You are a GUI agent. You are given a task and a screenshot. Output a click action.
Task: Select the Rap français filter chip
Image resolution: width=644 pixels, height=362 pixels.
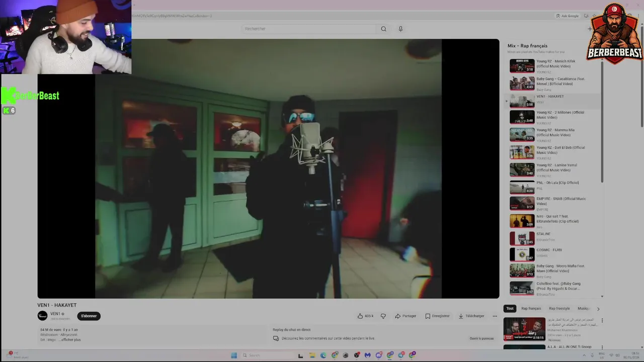click(x=531, y=308)
